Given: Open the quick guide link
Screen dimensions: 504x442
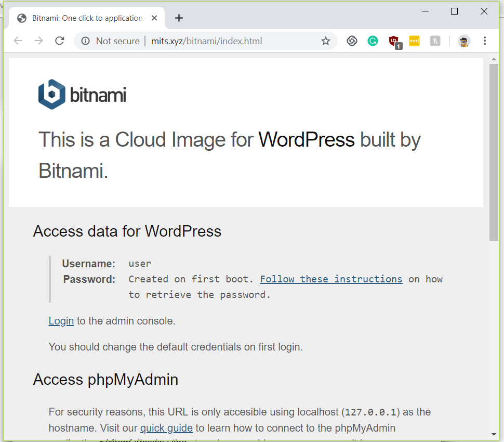Looking at the screenshot, I should pos(166,428).
